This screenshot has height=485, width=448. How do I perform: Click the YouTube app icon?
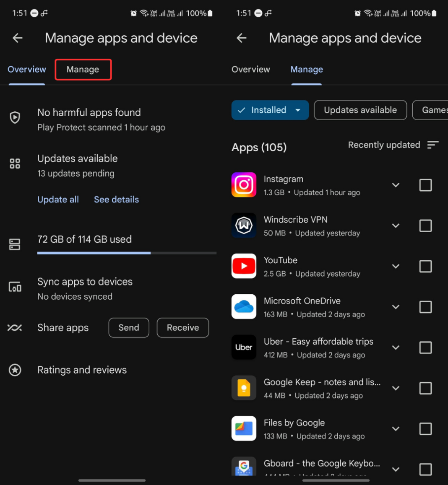coord(244,266)
